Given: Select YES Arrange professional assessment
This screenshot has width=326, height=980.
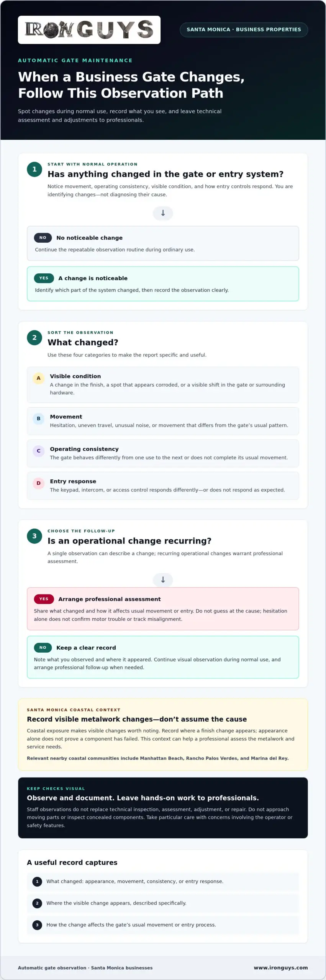Looking at the screenshot, I should tap(163, 609).
